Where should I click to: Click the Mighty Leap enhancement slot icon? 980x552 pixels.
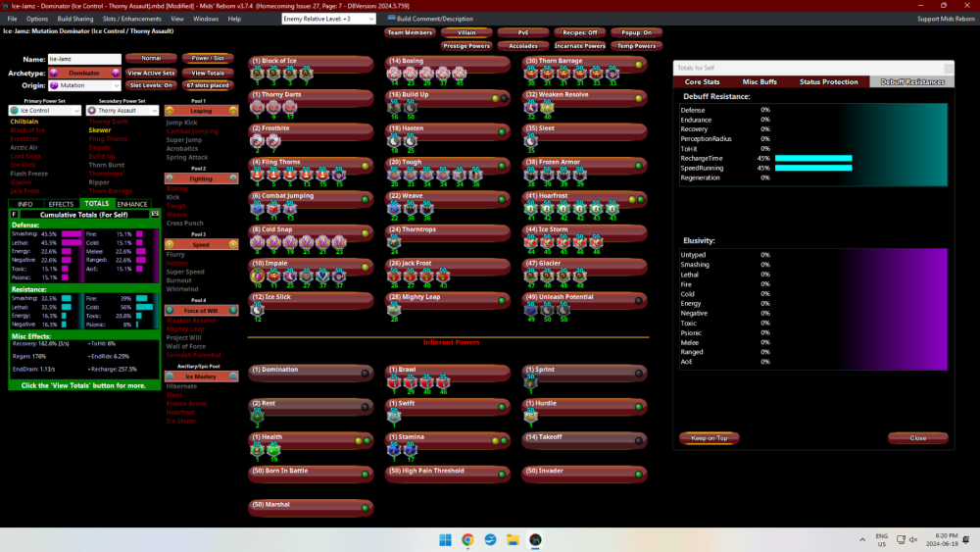(x=394, y=309)
